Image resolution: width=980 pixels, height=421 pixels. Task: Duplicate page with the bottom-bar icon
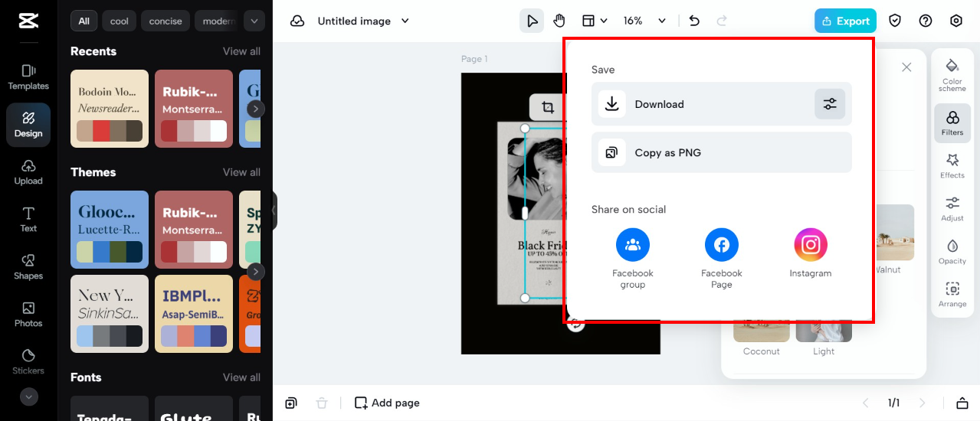[x=291, y=403]
